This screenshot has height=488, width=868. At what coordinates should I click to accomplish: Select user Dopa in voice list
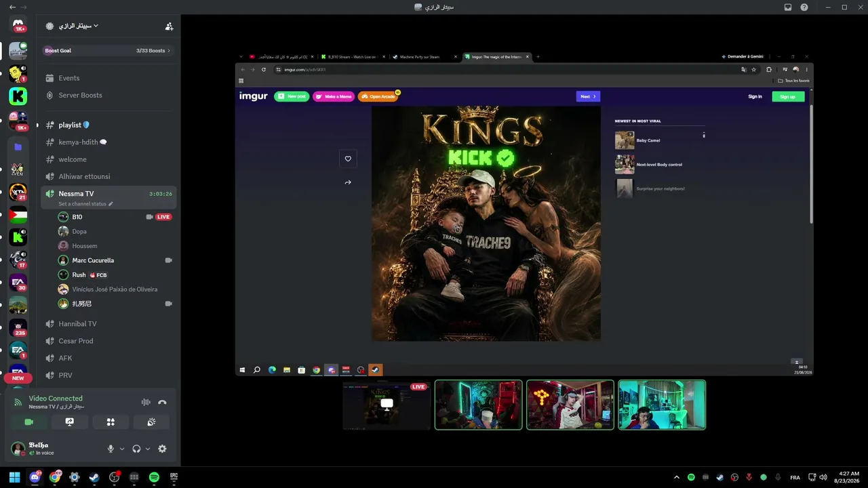(114, 232)
